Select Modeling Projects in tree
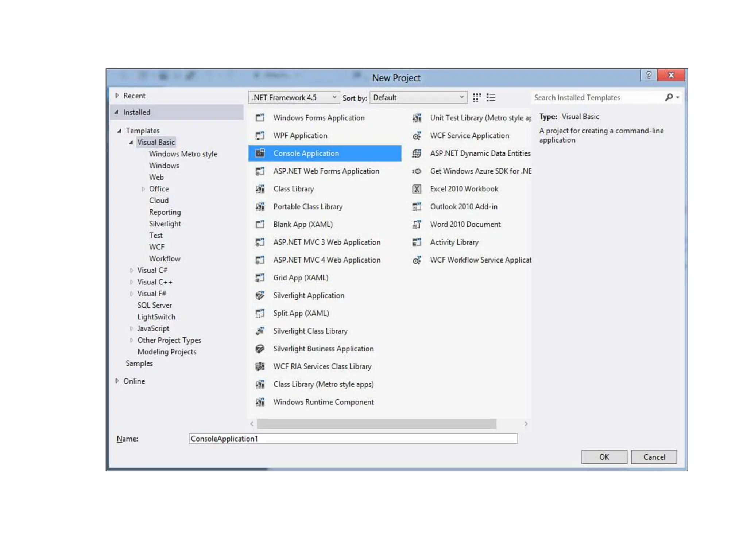747x560 pixels. [x=167, y=352]
